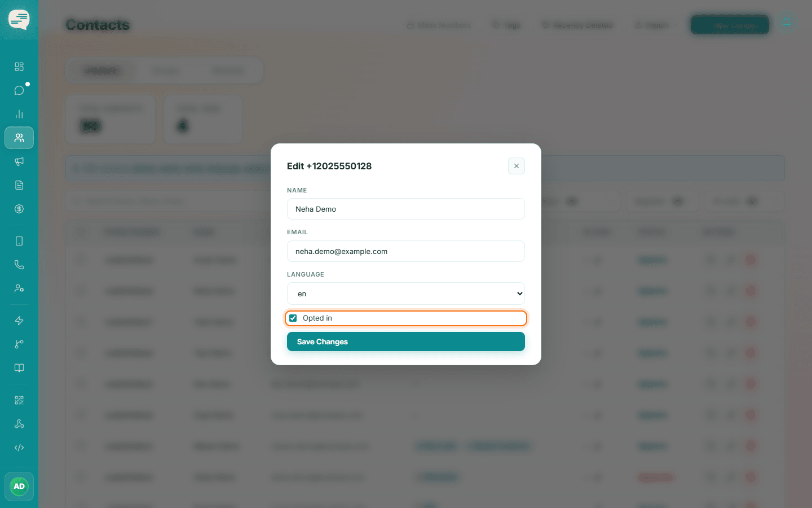Open the open-book icon in sidebar
The height and width of the screenshot is (508, 812).
[19, 368]
